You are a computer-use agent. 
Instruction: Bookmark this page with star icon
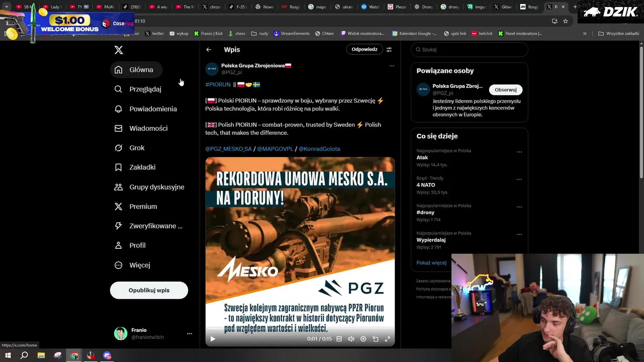pos(566,21)
